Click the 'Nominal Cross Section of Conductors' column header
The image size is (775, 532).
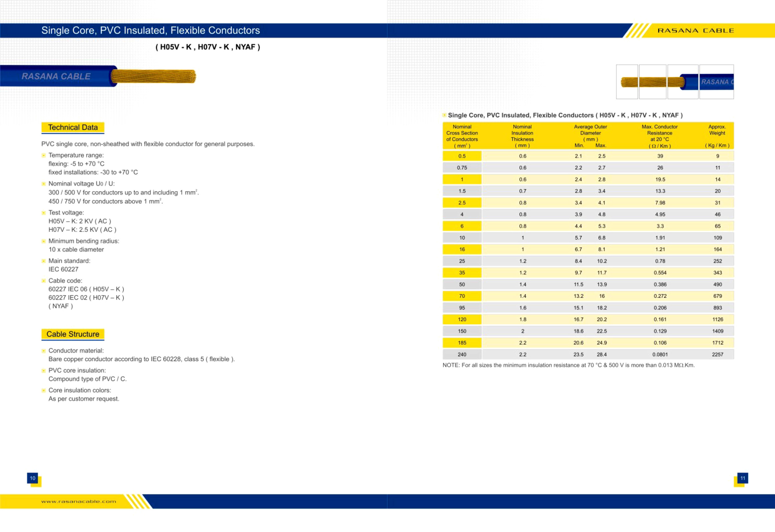(x=462, y=136)
